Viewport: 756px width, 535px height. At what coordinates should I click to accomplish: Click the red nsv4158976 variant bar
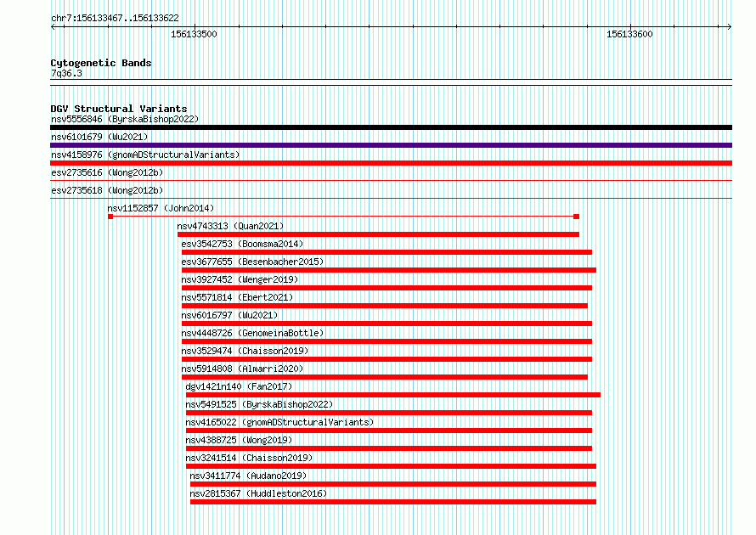click(x=391, y=163)
